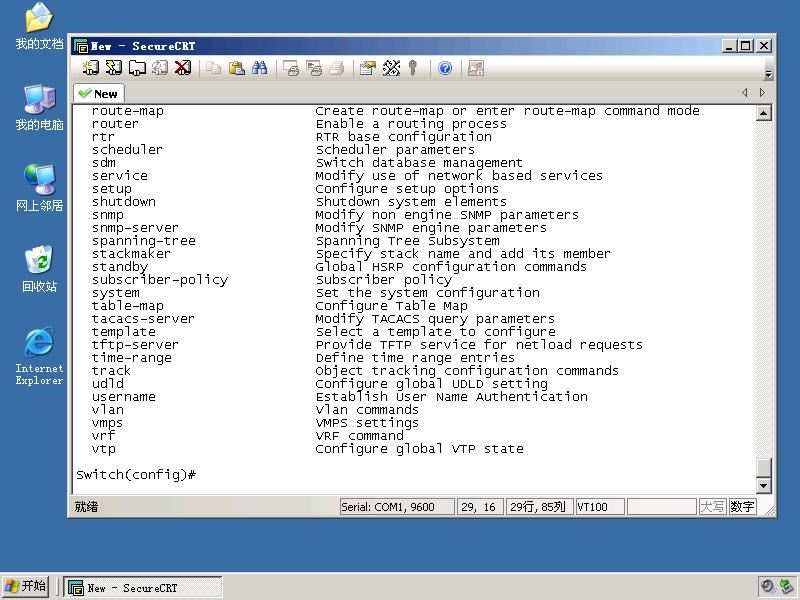Click the Print Screen icon
Viewport: 800px width, 600px height.
click(291, 68)
